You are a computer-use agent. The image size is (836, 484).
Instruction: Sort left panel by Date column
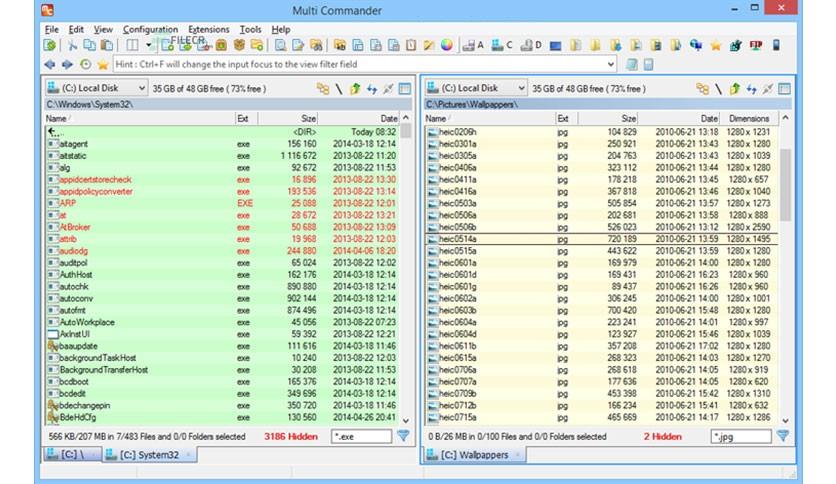[359, 118]
